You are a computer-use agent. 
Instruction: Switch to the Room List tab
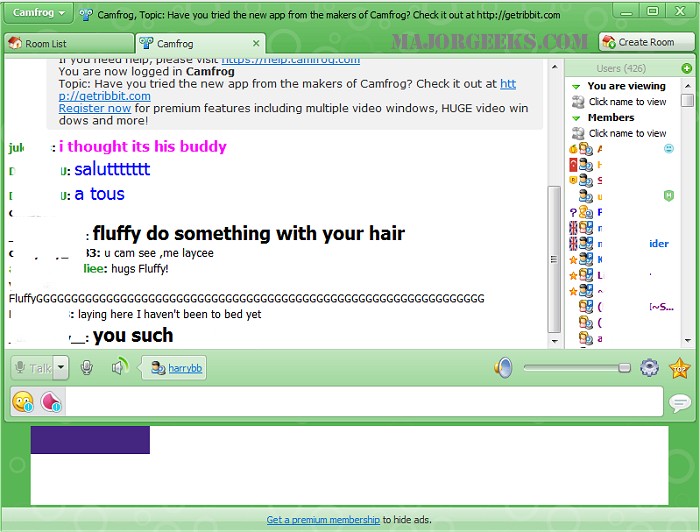coord(69,43)
